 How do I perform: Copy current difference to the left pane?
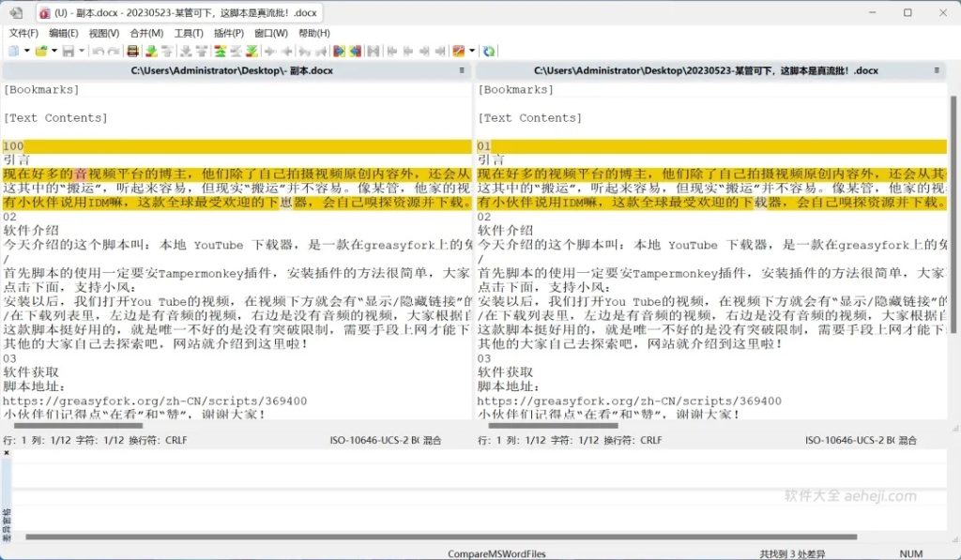(x=353, y=52)
